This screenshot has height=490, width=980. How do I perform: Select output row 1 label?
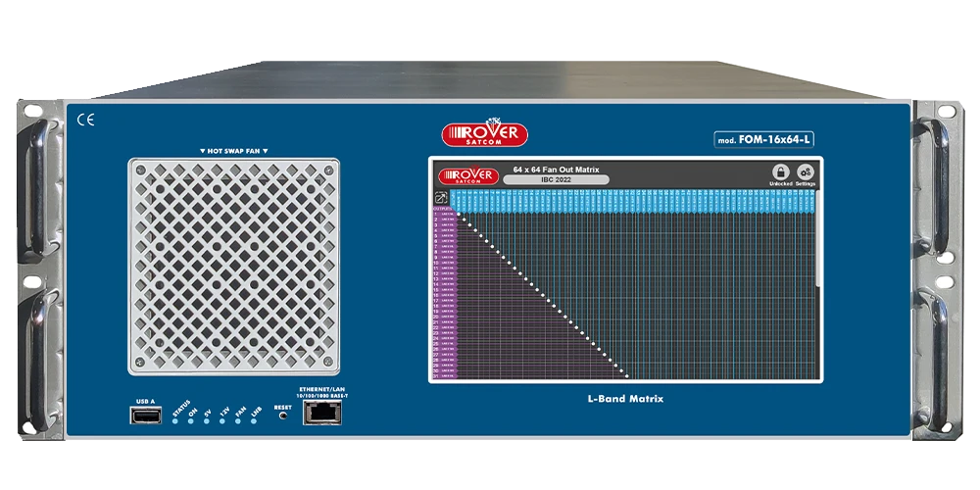coord(445,215)
